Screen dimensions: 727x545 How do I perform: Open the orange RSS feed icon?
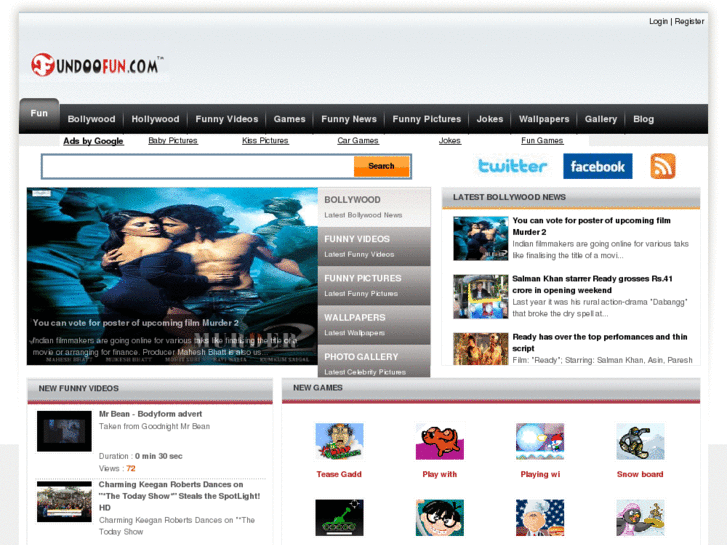[663, 166]
